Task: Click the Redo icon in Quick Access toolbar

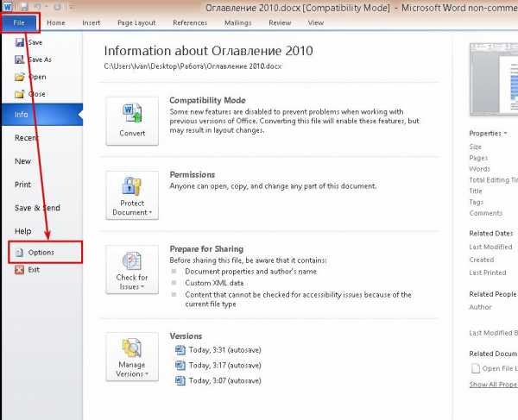Action: coord(57,6)
